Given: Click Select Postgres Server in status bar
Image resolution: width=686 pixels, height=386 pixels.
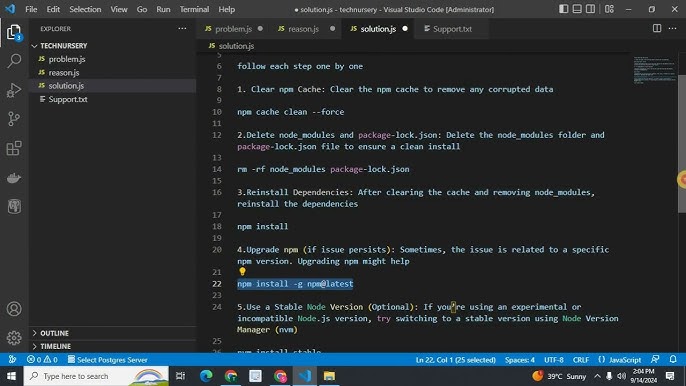Looking at the screenshot, I should pyautogui.click(x=108, y=360).
